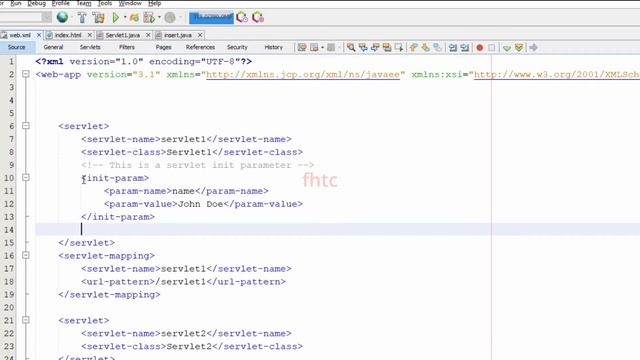
Task: Open the History view of web.xml
Action: (273, 47)
